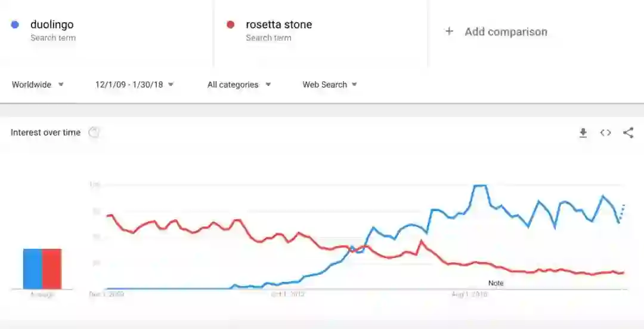644x329 pixels.
Task: Click the Aug 1, 2016 axis label
Action: (x=469, y=294)
